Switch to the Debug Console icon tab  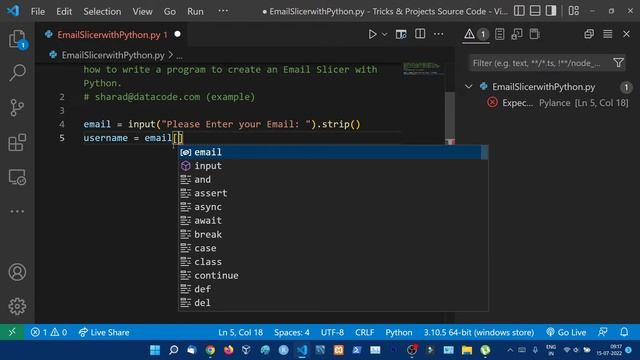coord(517,34)
